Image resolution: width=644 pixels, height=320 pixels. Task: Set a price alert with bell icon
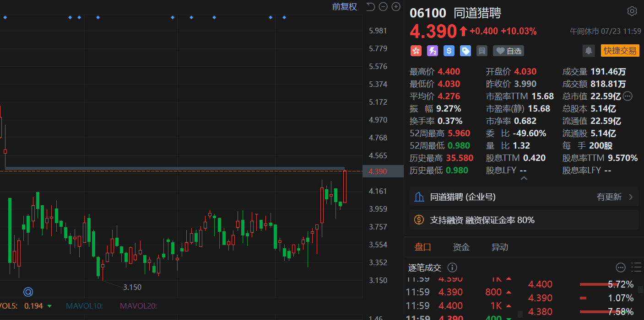tap(589, 51)
